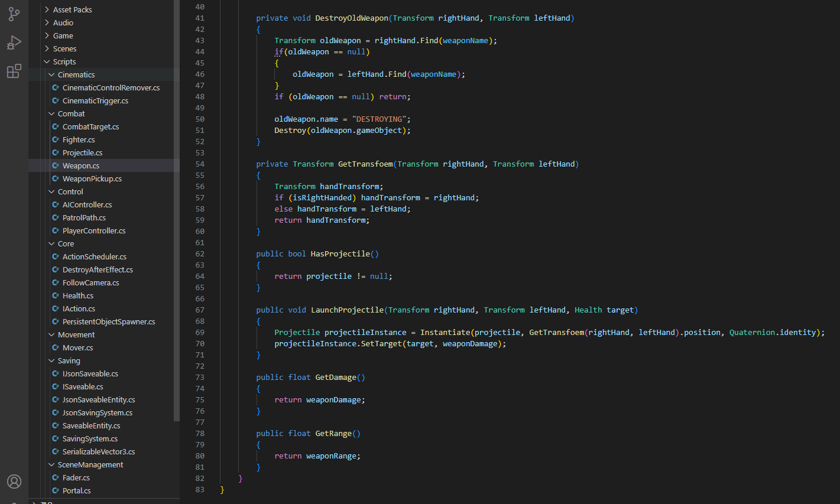Open IAction.cs file
Screen dimensions: 840x504
click(x=79, y=308)
